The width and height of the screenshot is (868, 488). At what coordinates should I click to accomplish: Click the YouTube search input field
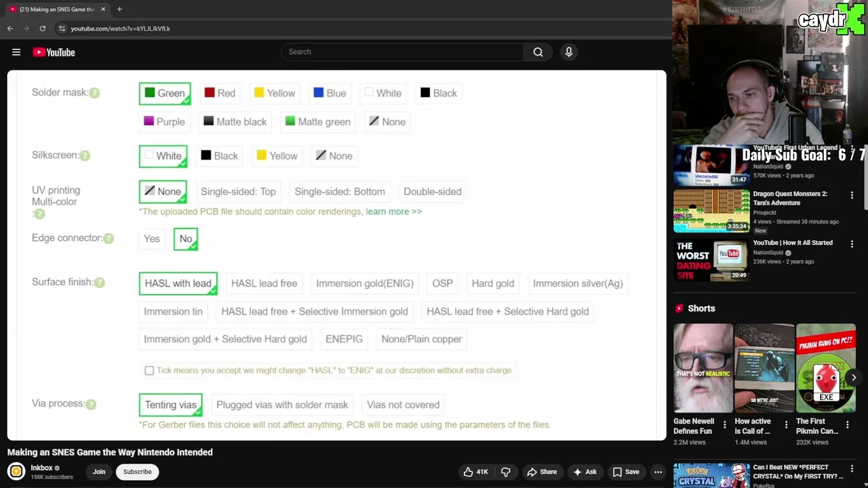[402, 52]
